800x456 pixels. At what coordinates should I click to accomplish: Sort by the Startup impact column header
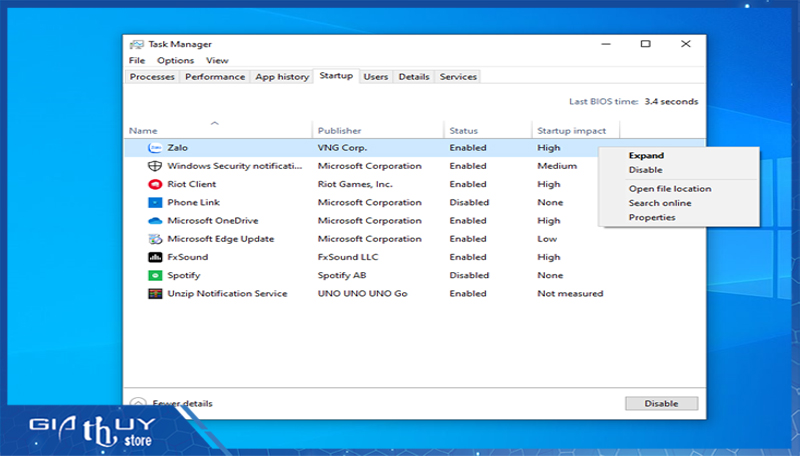[576, 131]
